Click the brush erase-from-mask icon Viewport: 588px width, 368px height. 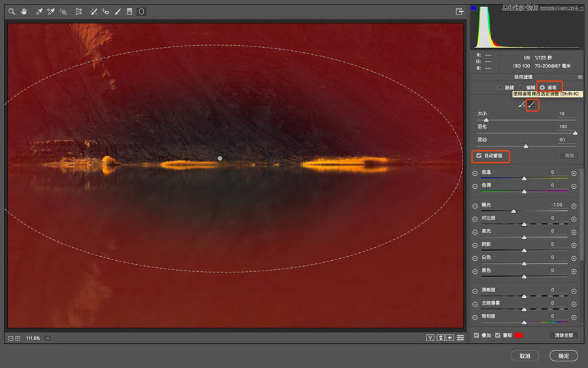point(532,105)
